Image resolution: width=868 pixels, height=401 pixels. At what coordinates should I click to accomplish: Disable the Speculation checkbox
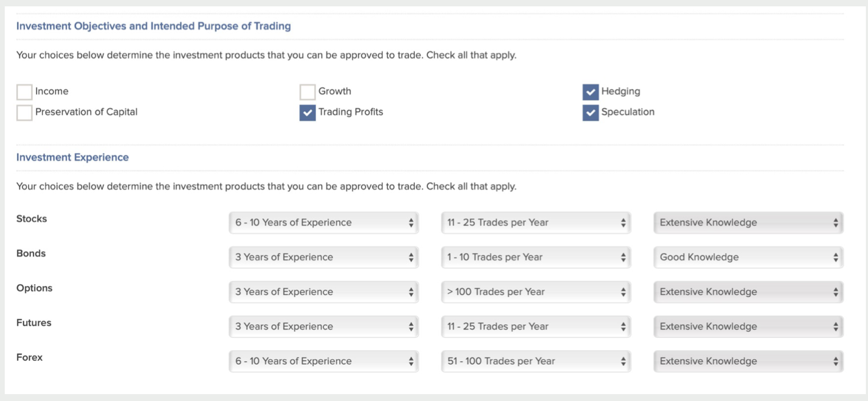point(590,112)
